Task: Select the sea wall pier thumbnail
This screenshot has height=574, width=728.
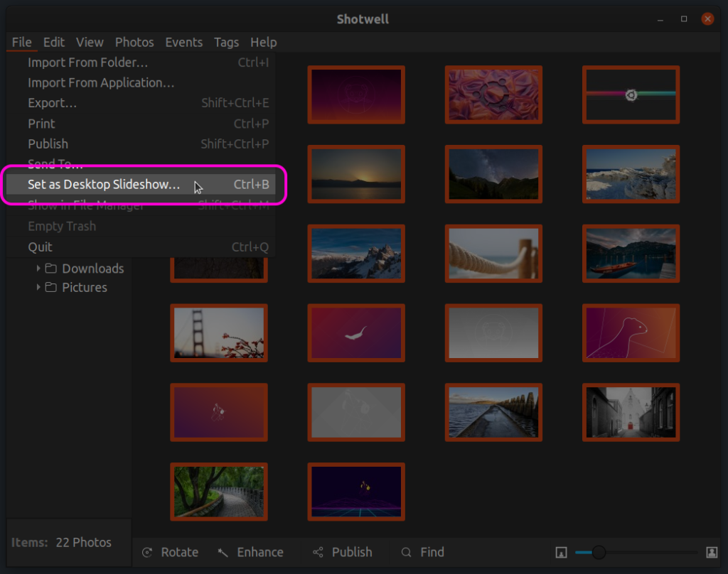Action: [x=493, y=412]
